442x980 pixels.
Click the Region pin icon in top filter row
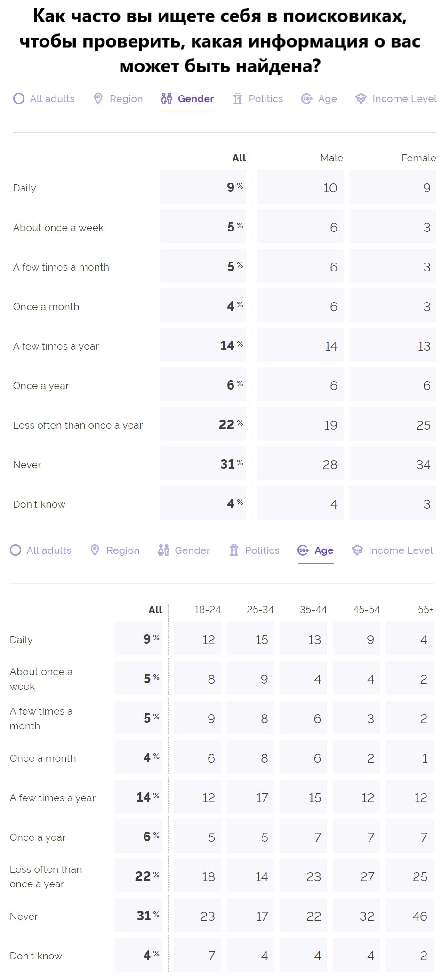98,99
